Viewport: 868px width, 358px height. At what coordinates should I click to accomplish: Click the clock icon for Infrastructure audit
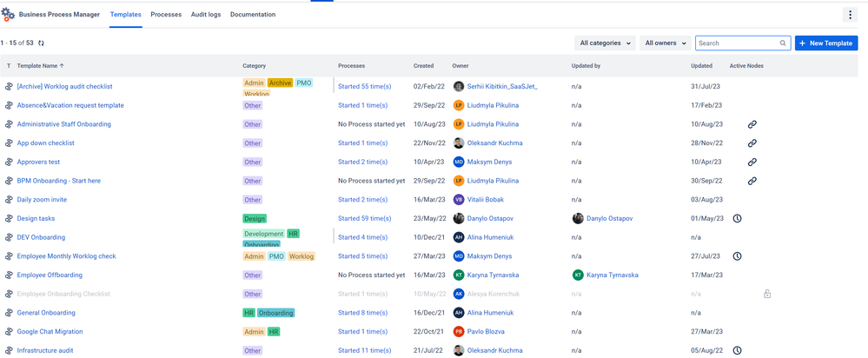point(737,350)
